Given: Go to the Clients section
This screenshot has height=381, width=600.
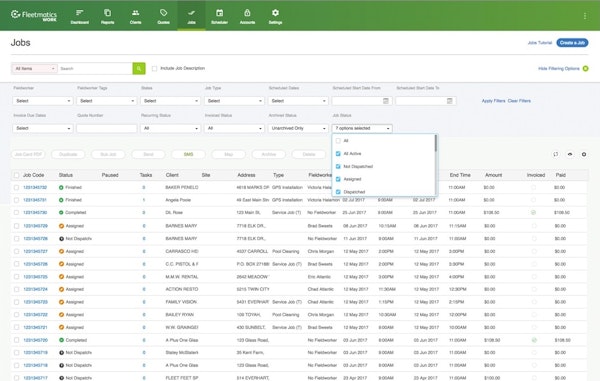Looking at the screenshot, I should point(135,17).
